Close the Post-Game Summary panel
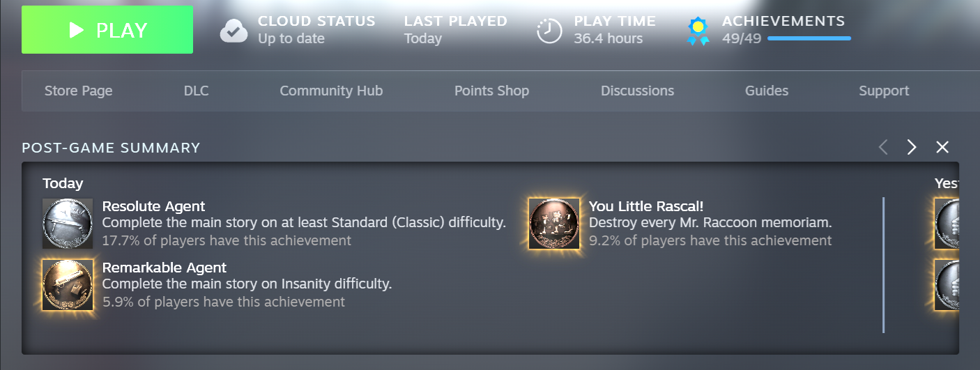This screenshot has width=980, height=370. 942,147
